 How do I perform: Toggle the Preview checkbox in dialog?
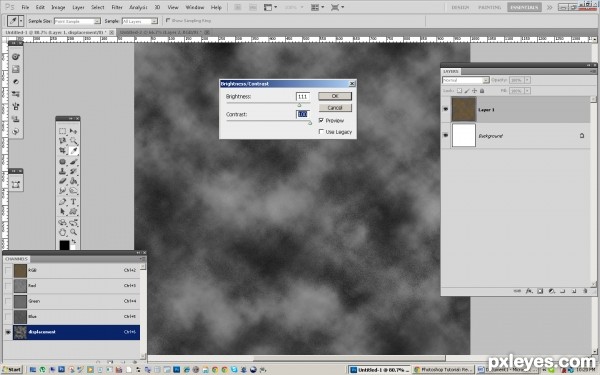(x=321, y=120)
